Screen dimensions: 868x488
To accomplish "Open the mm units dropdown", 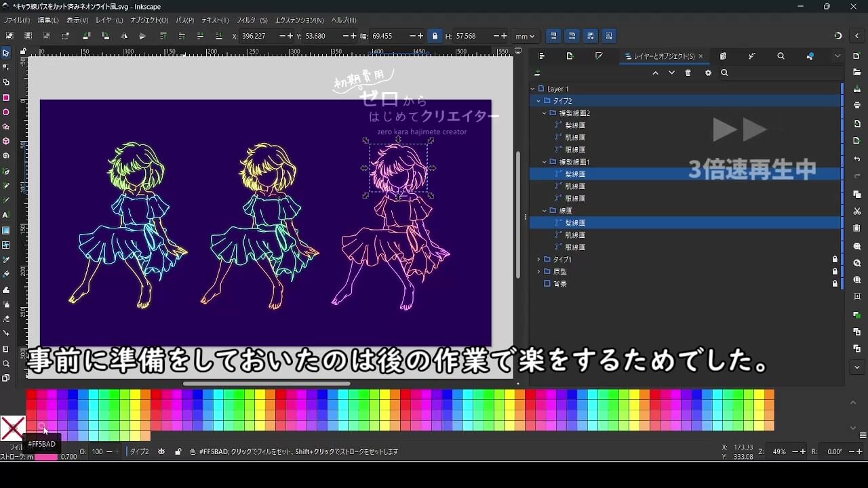I will click(x=525, y=36).
